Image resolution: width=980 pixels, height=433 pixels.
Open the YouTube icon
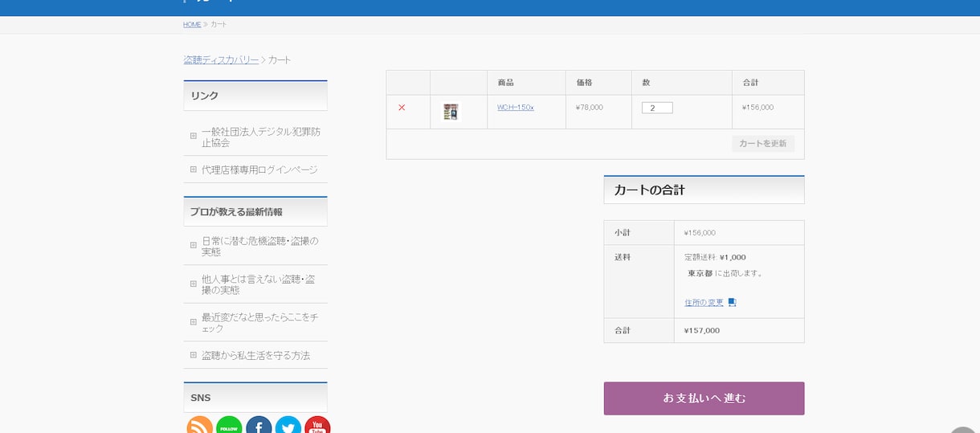pyautogui.click(x=317, y=425)
